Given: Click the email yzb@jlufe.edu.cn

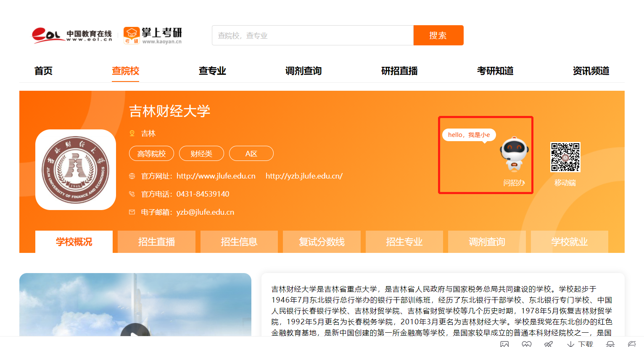Looking at the screenshot, I should (205, 212).
